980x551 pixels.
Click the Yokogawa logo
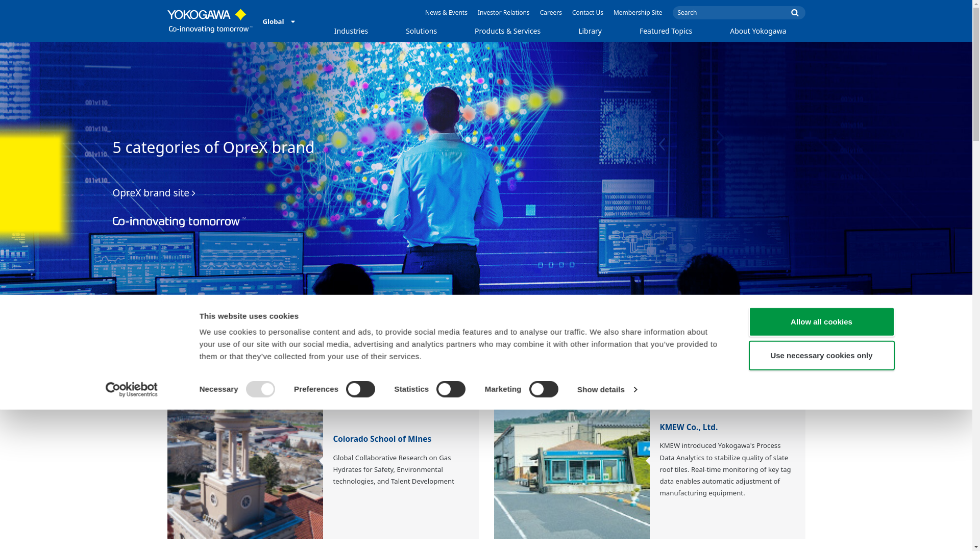coord(210,21)
